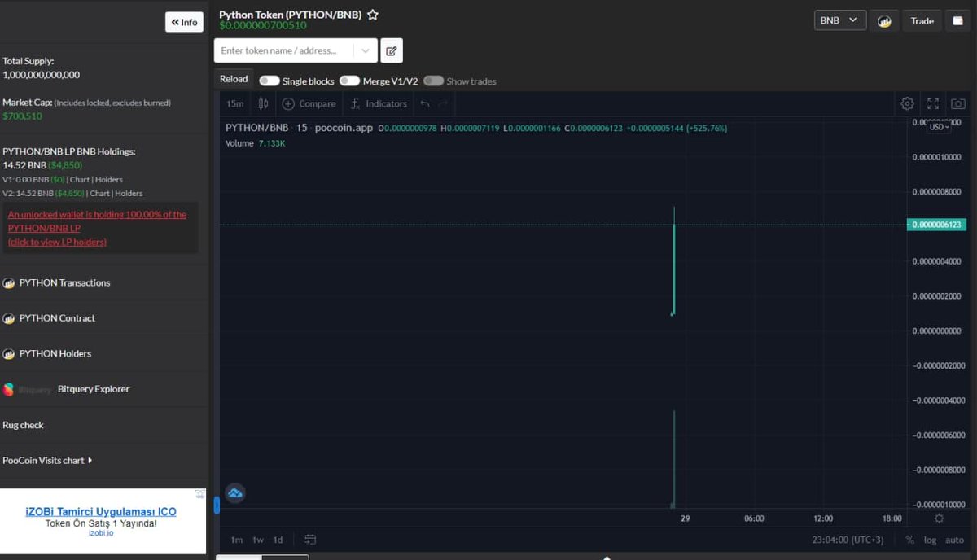Click the market cap value $700,510
This screenshot has width=977, height=560.
coord(22,116)
